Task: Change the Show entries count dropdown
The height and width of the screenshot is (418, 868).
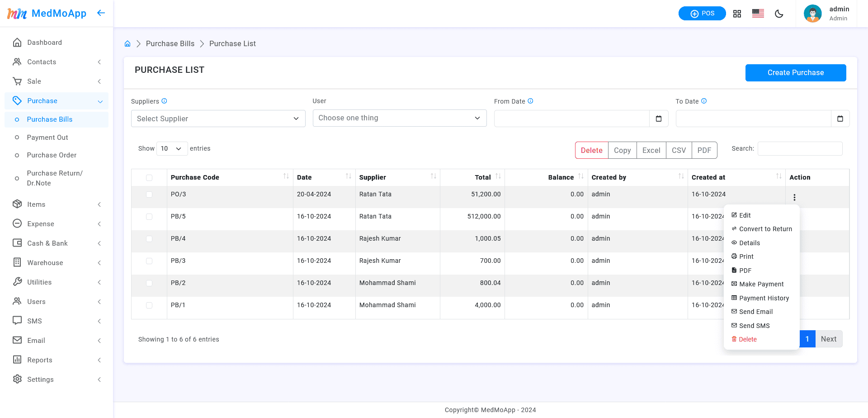Action: pyautogui.click(x=172, y=149)
